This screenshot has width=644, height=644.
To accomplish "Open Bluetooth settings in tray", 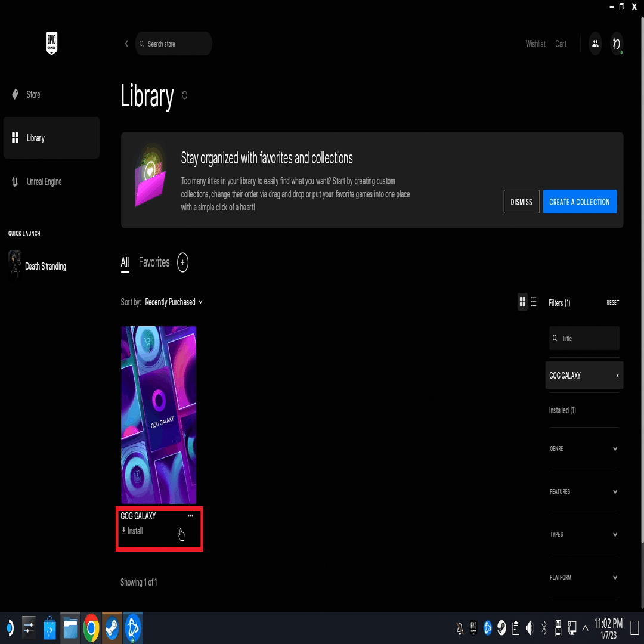I will pyautogui.click(x=544, y=627).
